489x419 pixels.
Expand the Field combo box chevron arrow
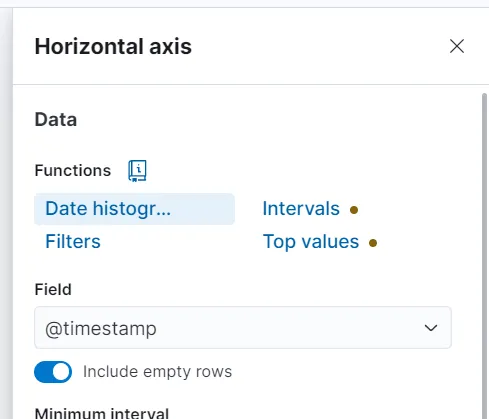pyautogui.click(x=431, y=328)
